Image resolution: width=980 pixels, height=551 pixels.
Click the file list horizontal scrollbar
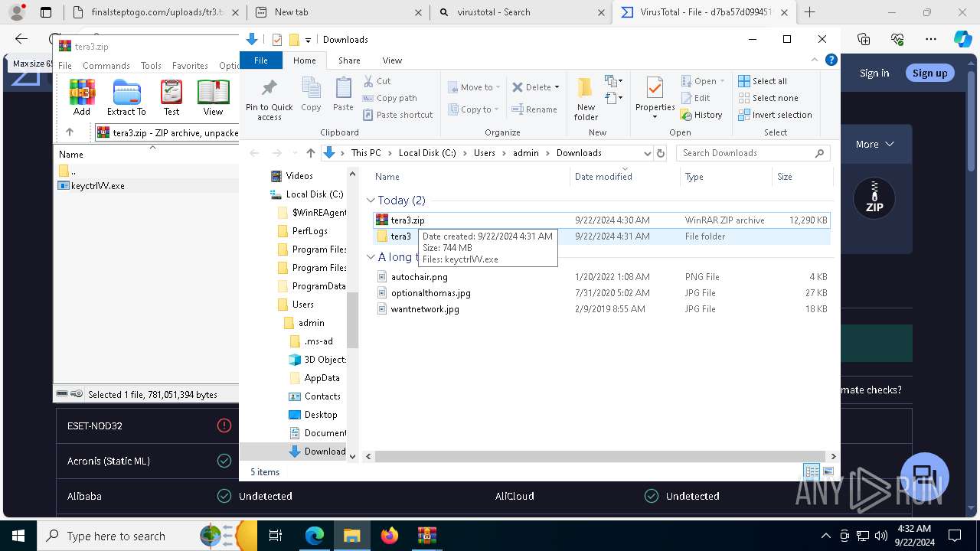click(601, 456)
